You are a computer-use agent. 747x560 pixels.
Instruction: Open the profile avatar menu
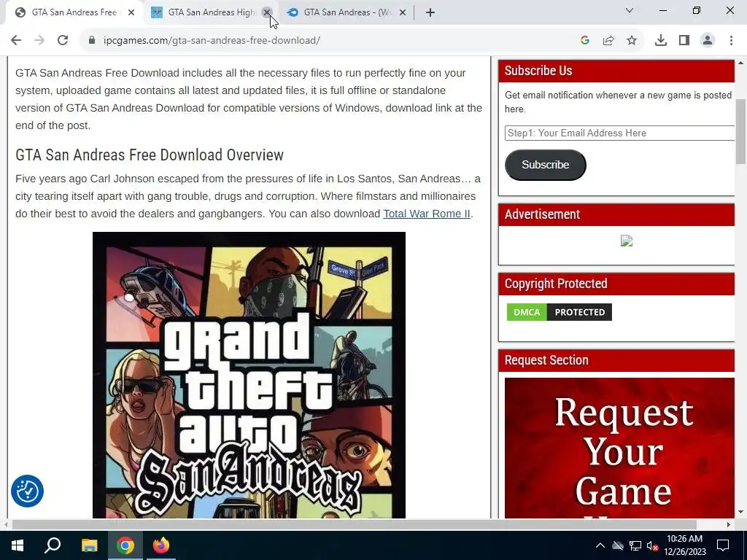[x=708, y=41]
